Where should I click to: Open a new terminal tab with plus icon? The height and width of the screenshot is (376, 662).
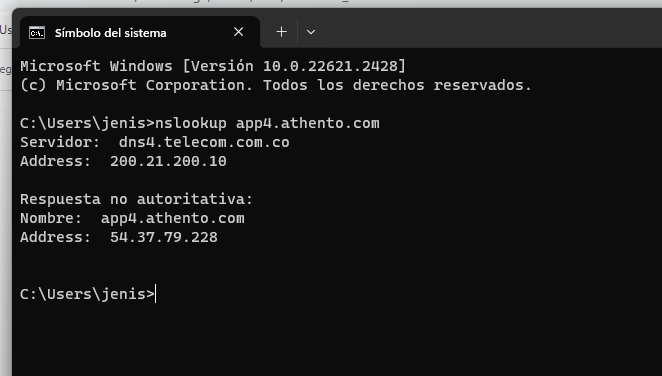click(x=281, y=32)
